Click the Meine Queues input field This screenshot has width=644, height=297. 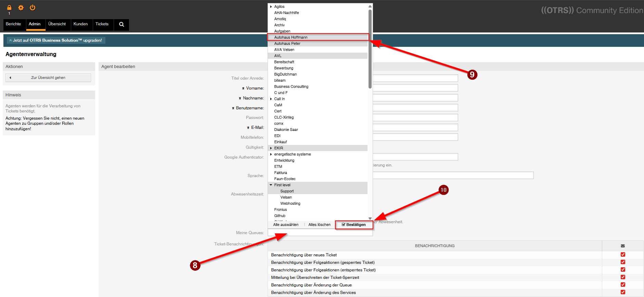320,233
